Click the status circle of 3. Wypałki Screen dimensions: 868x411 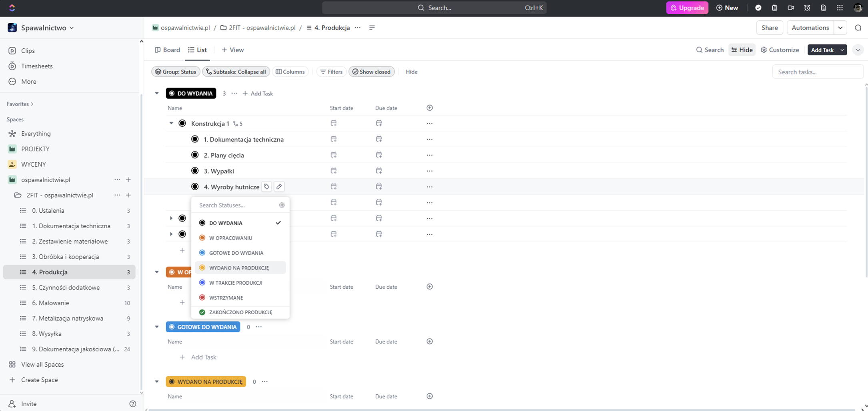pos(195,171)
